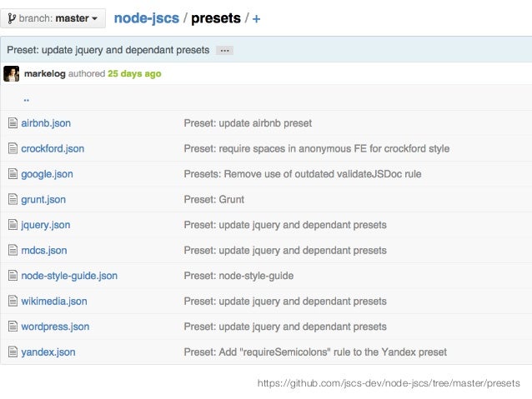Click the file icon next to yandex.json
Screen dimensions: 532x399
click(13, 352)
